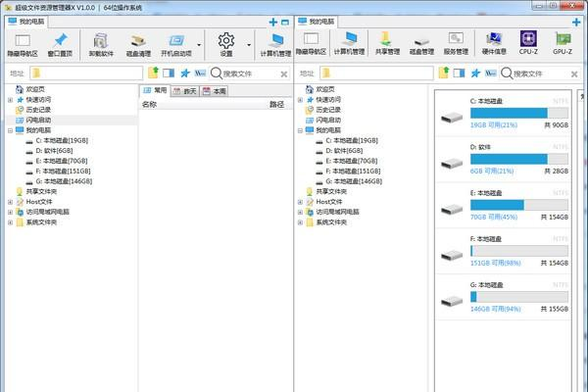
Task: Add new tab with left pane plus icon
Action: [273, 23]
